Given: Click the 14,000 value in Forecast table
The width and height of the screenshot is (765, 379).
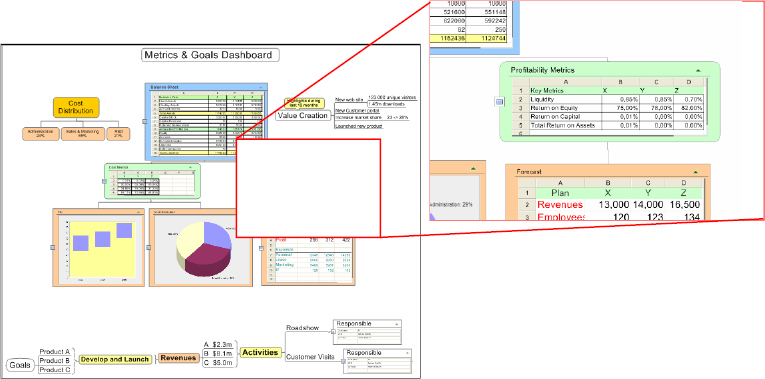Looking at the screenshot, I should tap(647, 205).
